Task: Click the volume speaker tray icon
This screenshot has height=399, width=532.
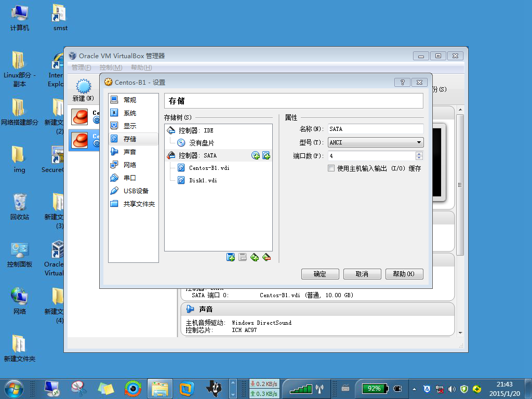Action: tap(451, 389)
